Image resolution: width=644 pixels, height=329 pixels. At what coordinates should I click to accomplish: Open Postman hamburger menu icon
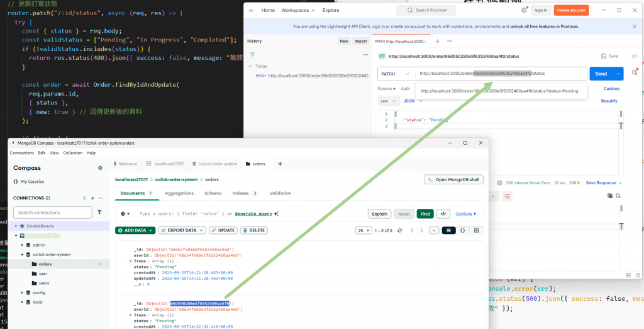point(251,10)
